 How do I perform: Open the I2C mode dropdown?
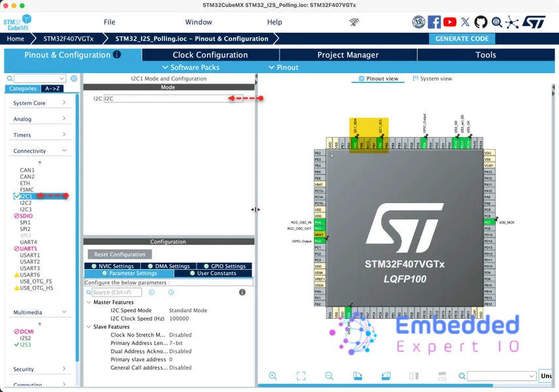point(173,99)
